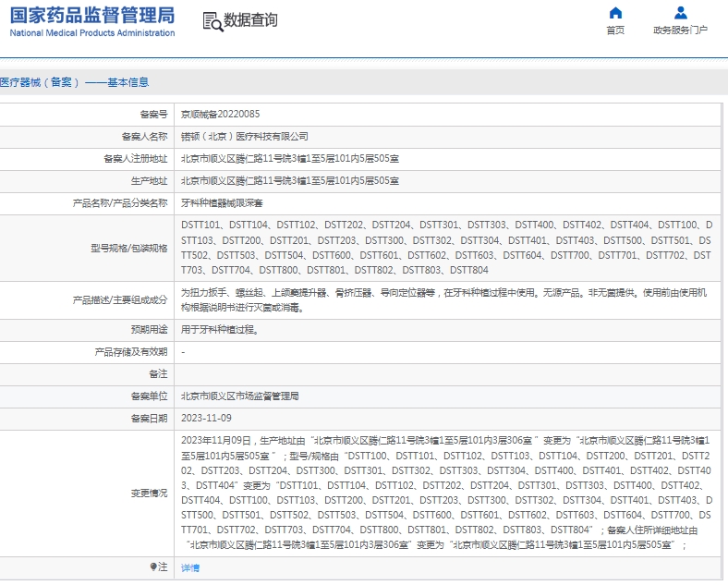Select the filing number 京顺械备20220085
The height and width of the screenshot is (585, 728).
click(221, 115)
